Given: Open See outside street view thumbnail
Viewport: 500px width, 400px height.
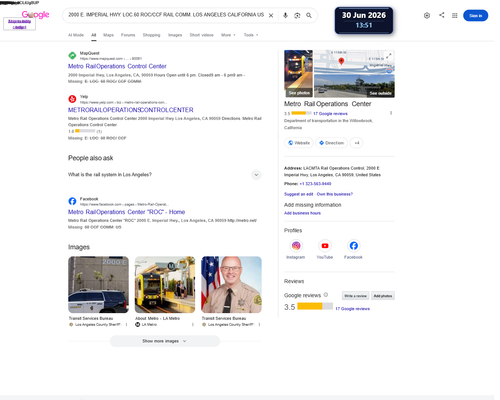Looking at the screenshot, I should (354, 86).
